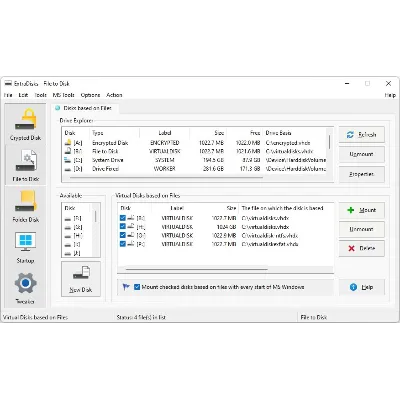The height and width of the screenshot is (400, 400).
Task: Select the File to Disk sidebar icon
Action: pyautogui.click(x=25, y=165)
